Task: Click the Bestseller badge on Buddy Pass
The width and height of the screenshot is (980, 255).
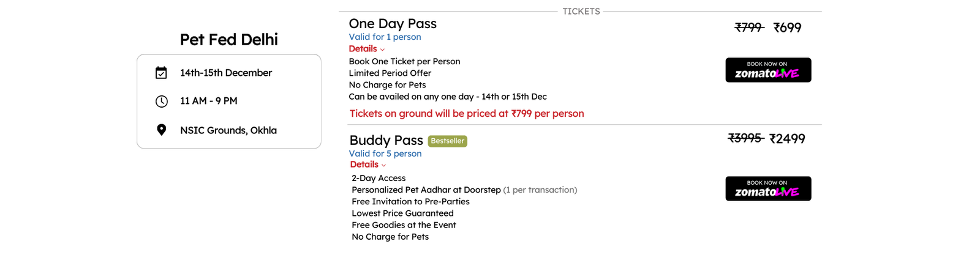Action: pyautogui.click(x=447, y=141)
